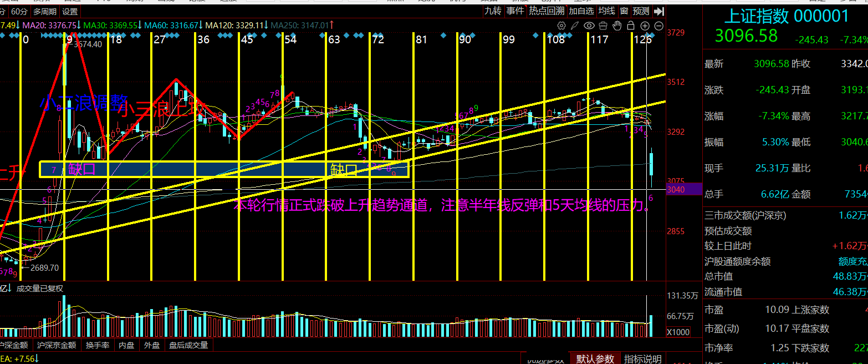Toggle the chart lock icon
Screen dimensions: 868x364
pyautogui.click(x=631, y=26)
